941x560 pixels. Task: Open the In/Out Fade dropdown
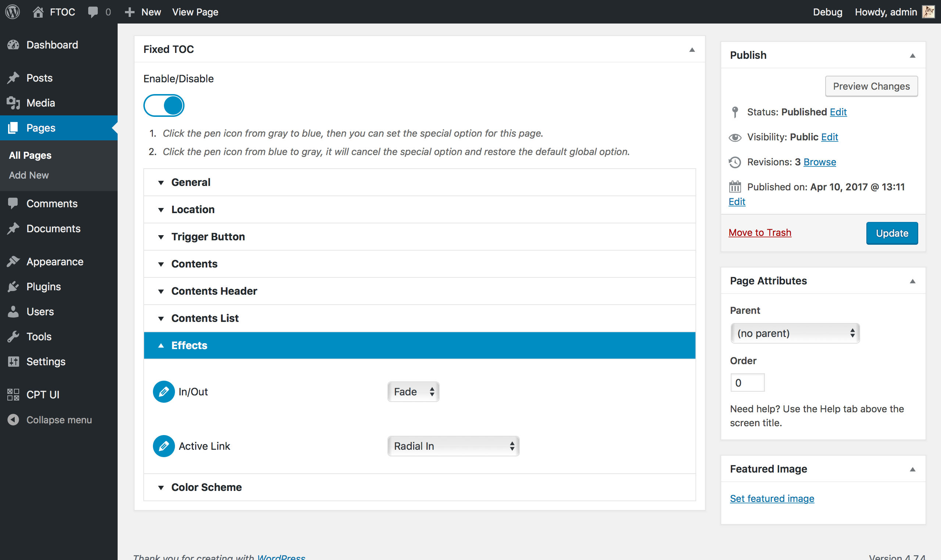tap(413, 392)
